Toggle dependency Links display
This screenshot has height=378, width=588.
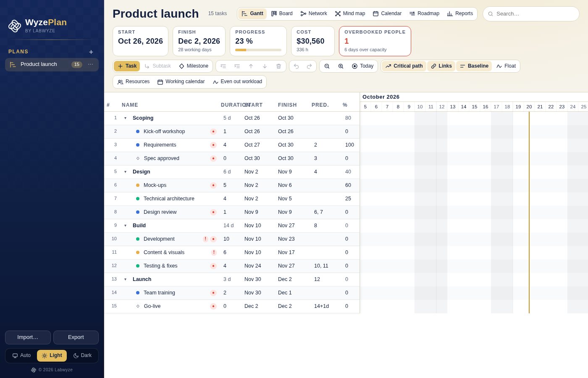(441, 66)
